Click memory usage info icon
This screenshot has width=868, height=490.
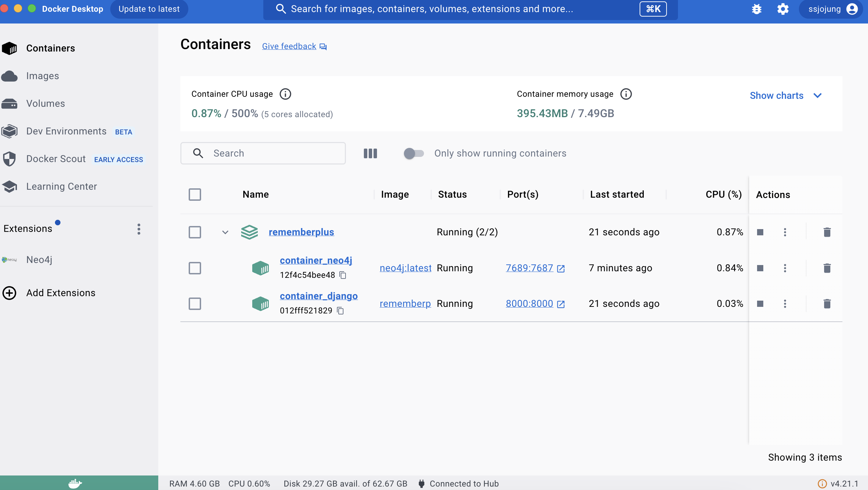tap(626, 94)
